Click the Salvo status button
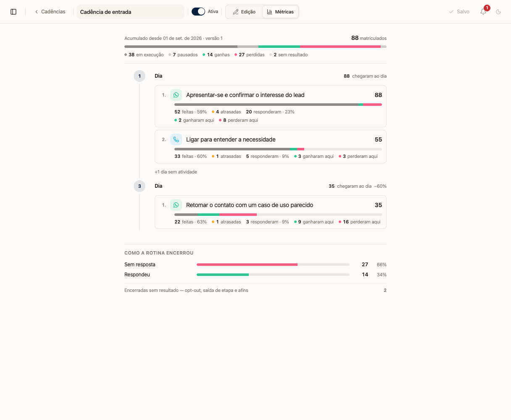The width and height of the screenshot is (511, 420). 459,12
